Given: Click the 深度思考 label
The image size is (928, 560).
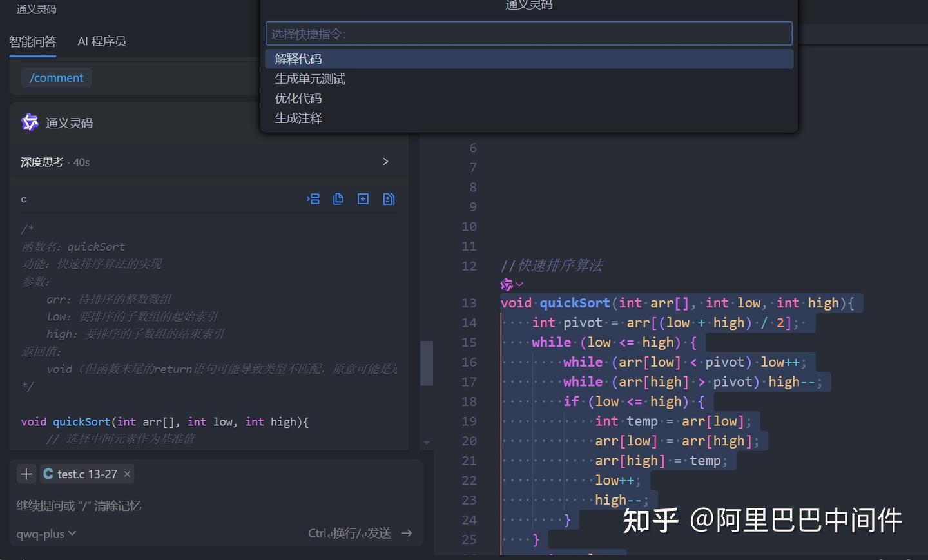Looking at the screenshot, I should coord(42,162).
